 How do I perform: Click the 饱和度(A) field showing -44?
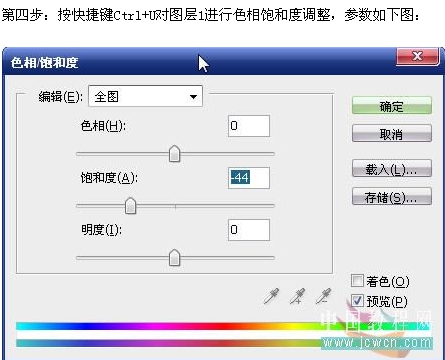point(249,178)
